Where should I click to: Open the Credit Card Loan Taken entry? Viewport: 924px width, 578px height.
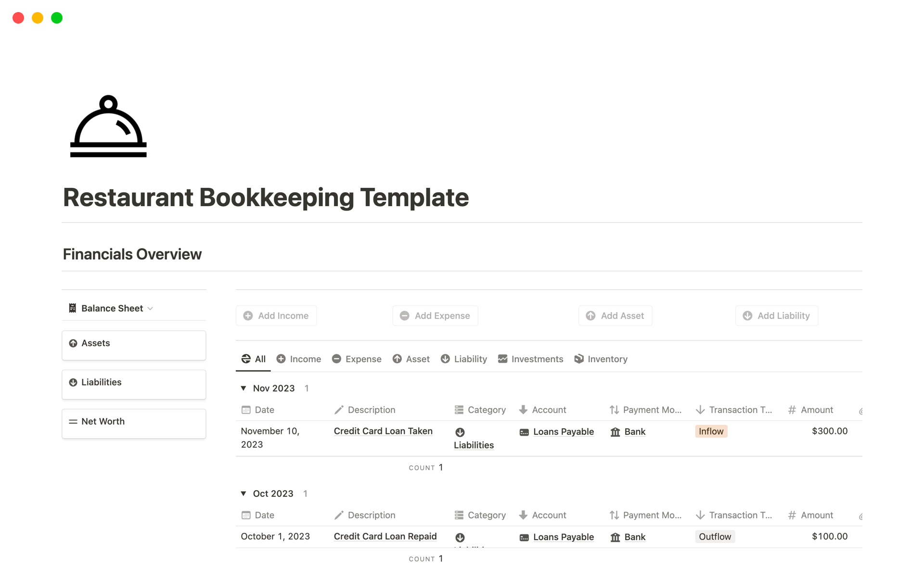click(x=383, y=431)
